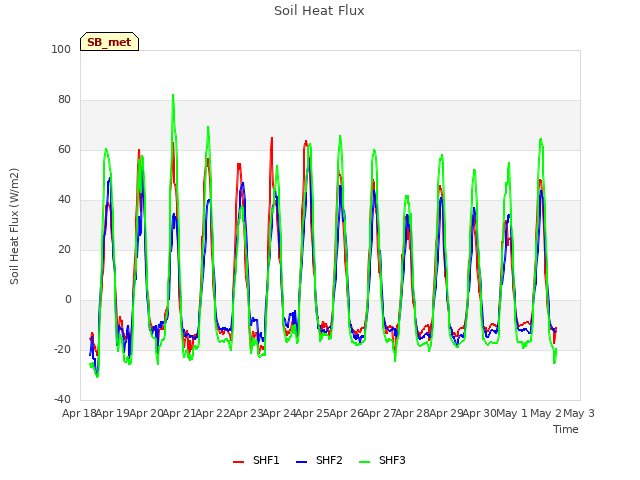This screenshot has height=480, width=640.
Task: Click the Apr 24 x-axis tick label
Action: point(280,413)
